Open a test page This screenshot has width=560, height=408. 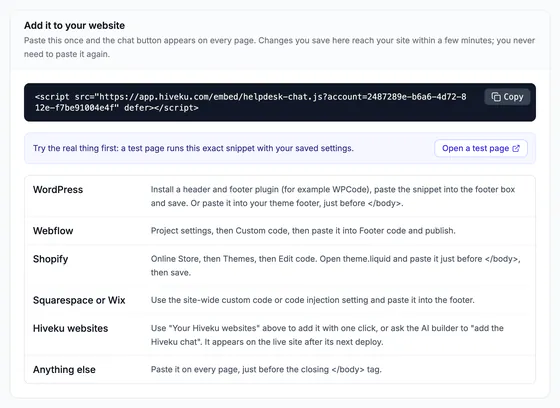(481, 148)
